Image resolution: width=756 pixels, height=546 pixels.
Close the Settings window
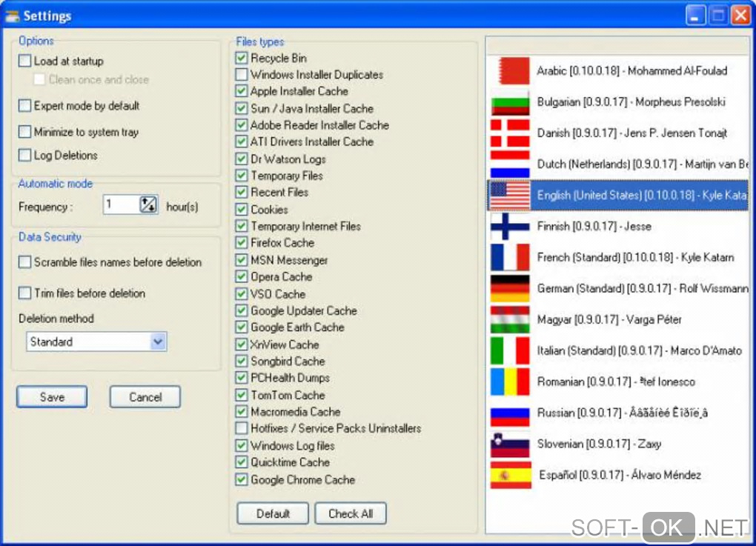[740, 16]
